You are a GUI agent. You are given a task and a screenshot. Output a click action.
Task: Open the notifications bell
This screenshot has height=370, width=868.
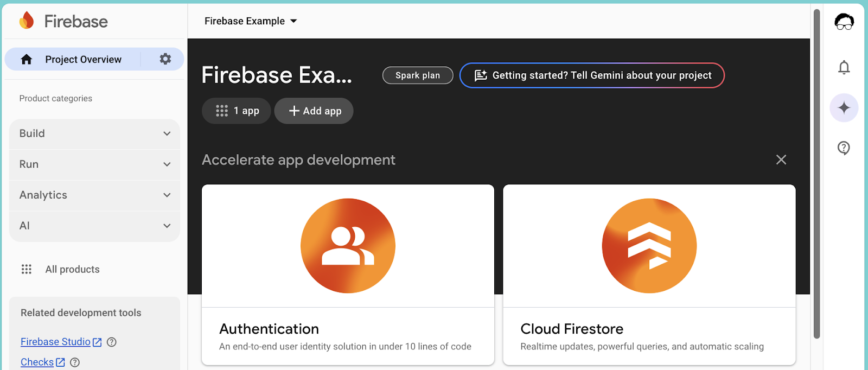[844, 67]
